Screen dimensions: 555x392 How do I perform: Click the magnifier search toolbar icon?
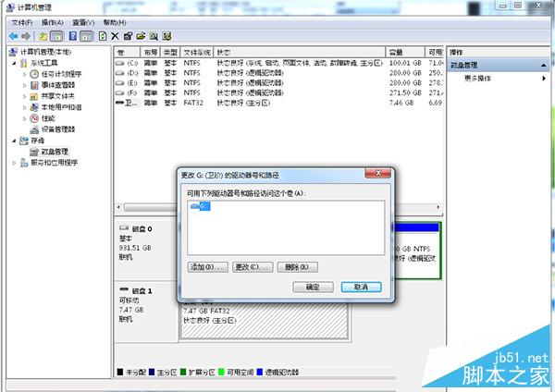click(154, 36)
